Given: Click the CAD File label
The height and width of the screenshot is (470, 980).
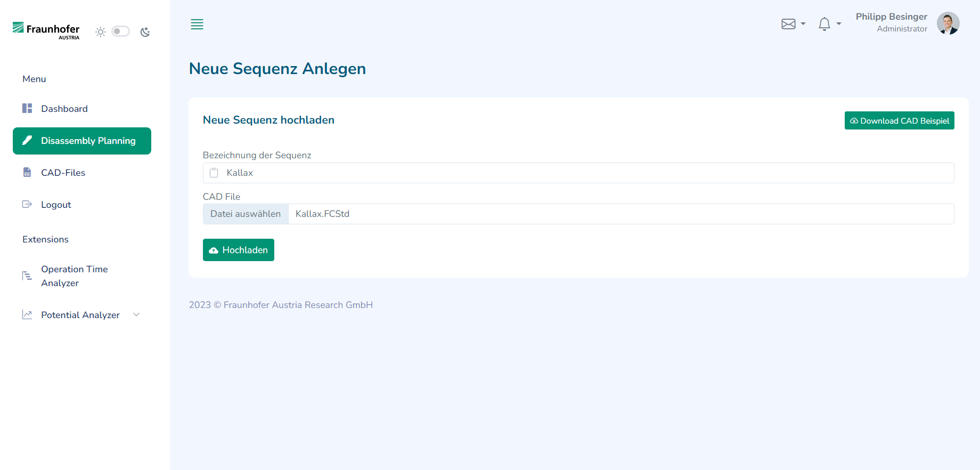Looking at the screenshot, I should click(222, 197).
